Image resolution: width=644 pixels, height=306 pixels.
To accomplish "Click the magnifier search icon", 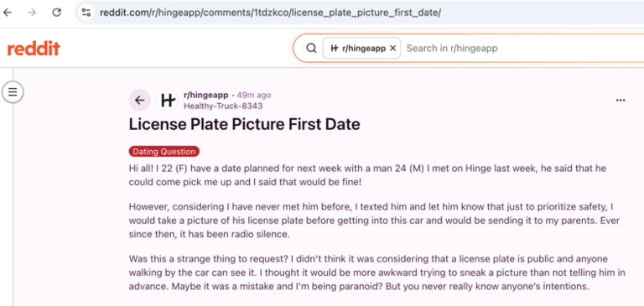I will pyautogui.click(x=312, y=48).
